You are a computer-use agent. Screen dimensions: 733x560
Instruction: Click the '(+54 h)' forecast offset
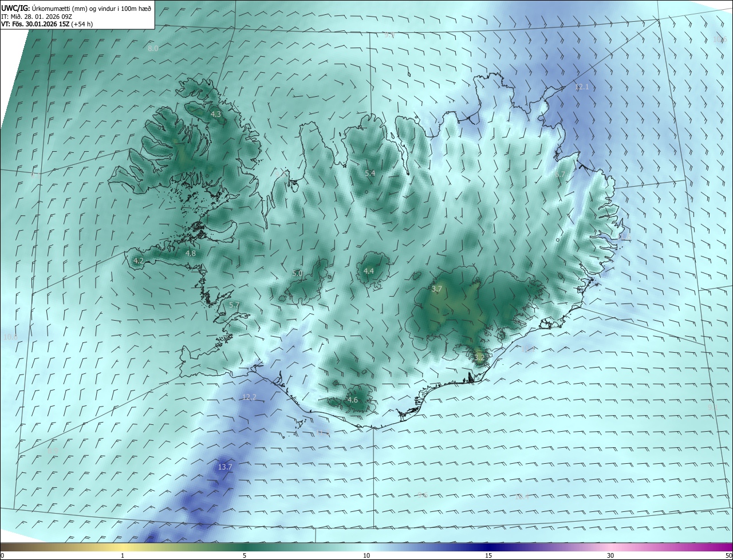coord(83,24)
